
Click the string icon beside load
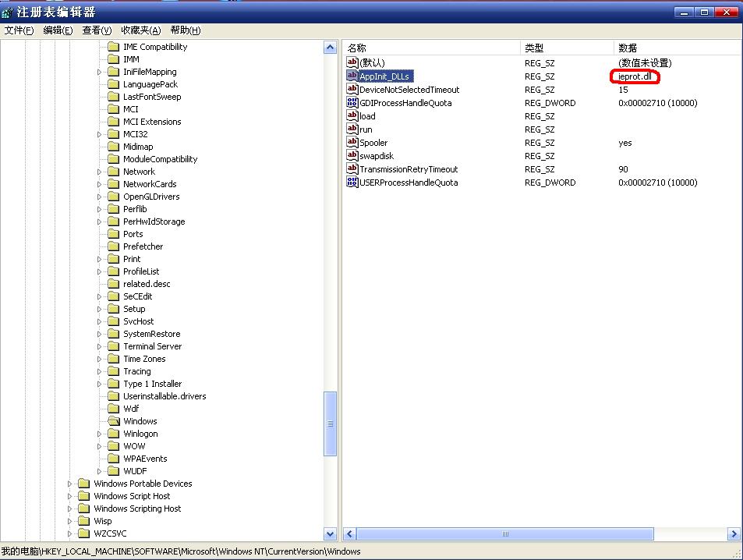click(352, 115)
